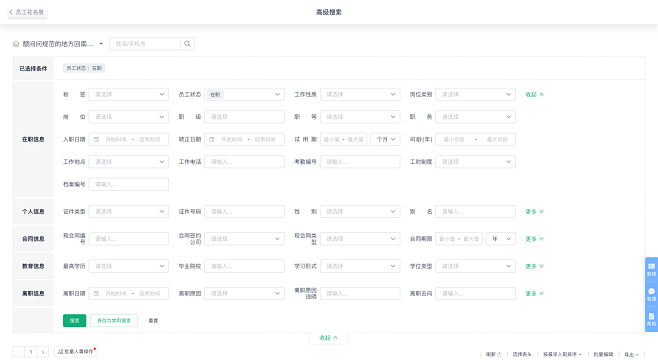Open 批量人事操作 button
Image resolution: width=658 pixels, height=360 pixels.
(x=76, y=352)
